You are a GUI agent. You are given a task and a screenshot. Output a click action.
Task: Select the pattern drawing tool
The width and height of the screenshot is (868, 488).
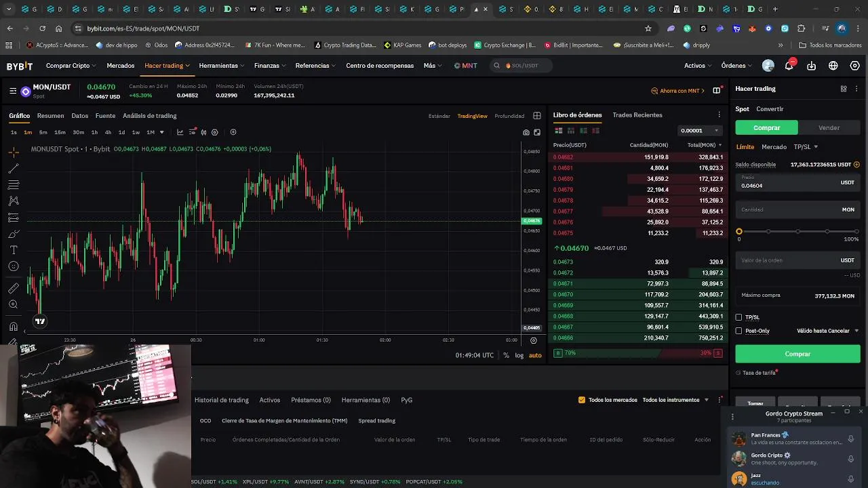click(14, 201)
